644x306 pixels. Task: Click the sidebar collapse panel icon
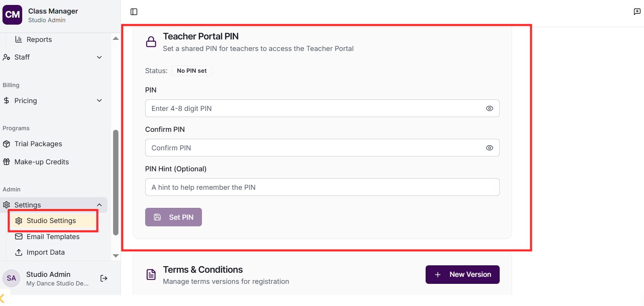[x=134, y=12]
